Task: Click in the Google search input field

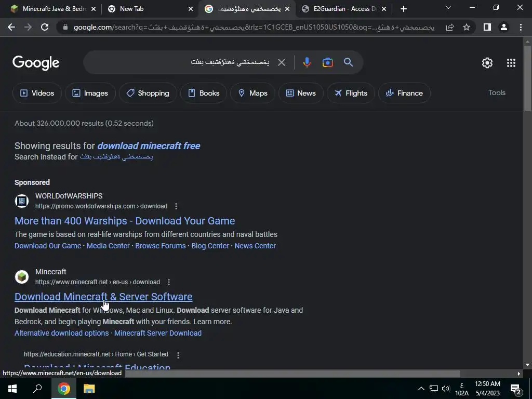Action: pos(180,62)
